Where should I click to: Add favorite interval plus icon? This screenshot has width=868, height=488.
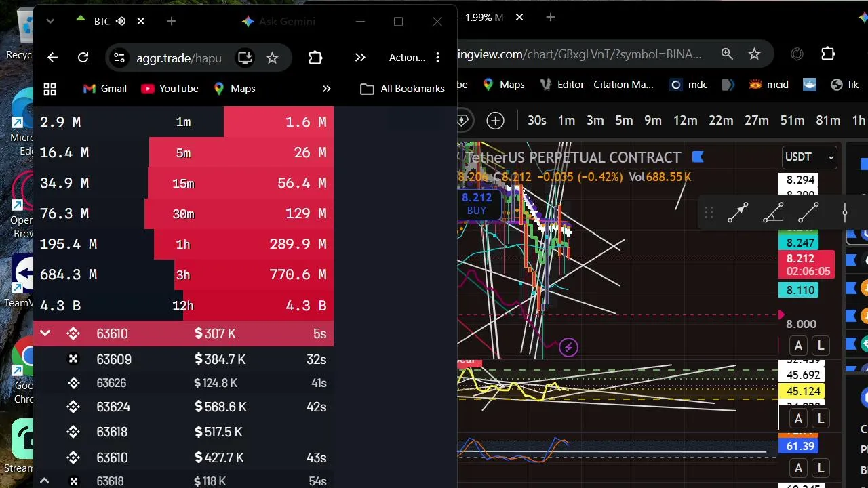(x=496, y=121)
